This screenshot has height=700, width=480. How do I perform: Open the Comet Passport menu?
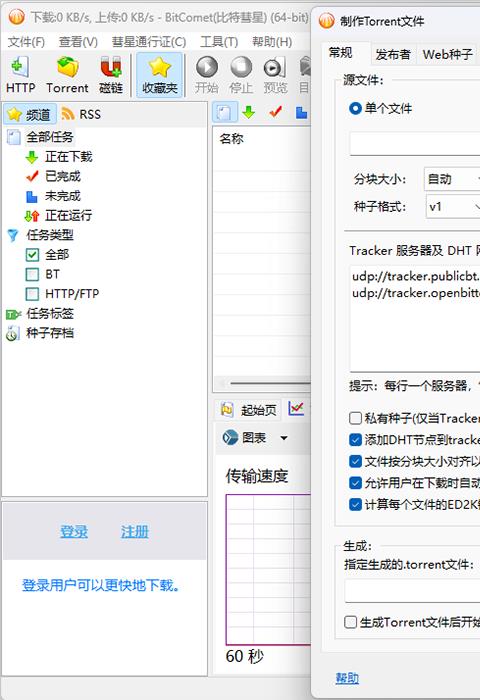coord(149,42)
